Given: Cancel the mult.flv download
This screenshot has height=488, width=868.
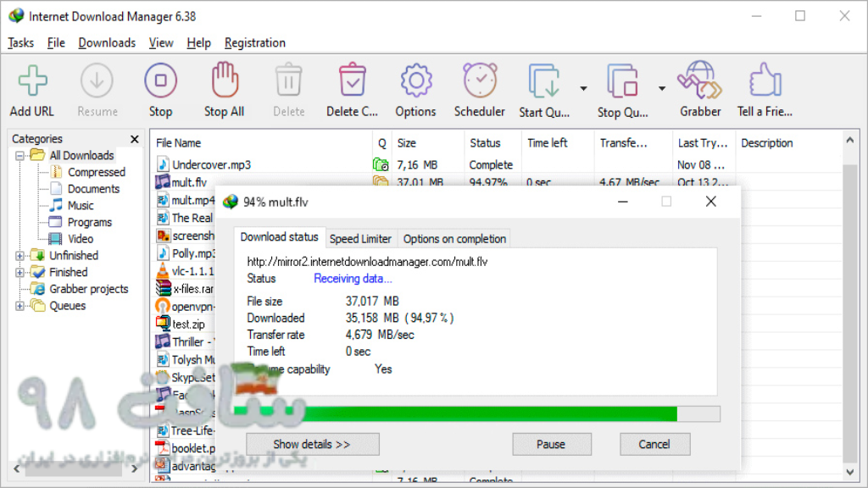Looking at the screenshot, I should pyautogui.click(x=654, y=444).
